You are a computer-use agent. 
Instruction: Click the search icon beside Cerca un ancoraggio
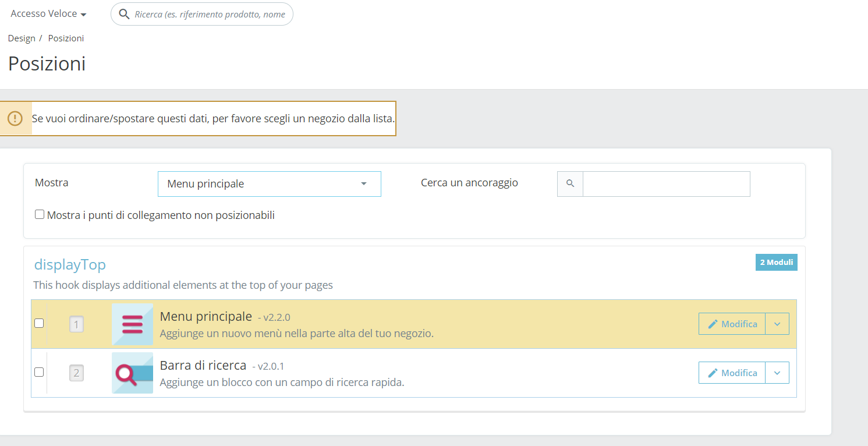pyautogui.click(x=570, y=183)
